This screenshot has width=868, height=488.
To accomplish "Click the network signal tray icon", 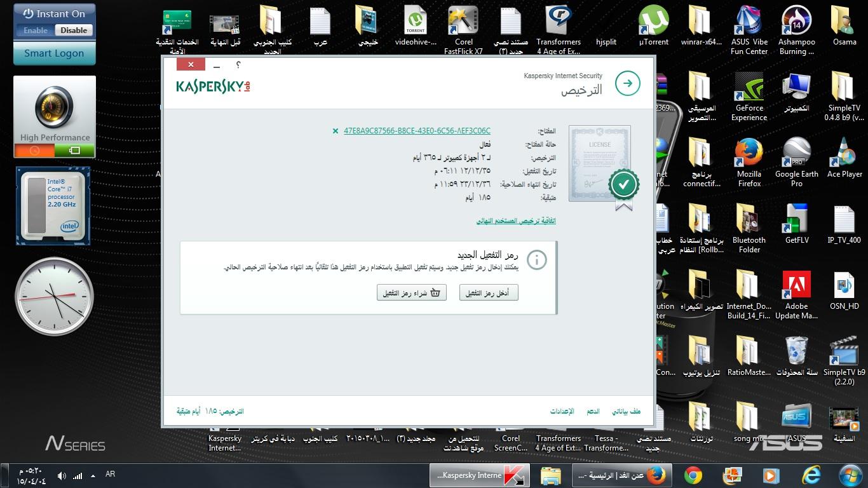I will tap(78, 475).
